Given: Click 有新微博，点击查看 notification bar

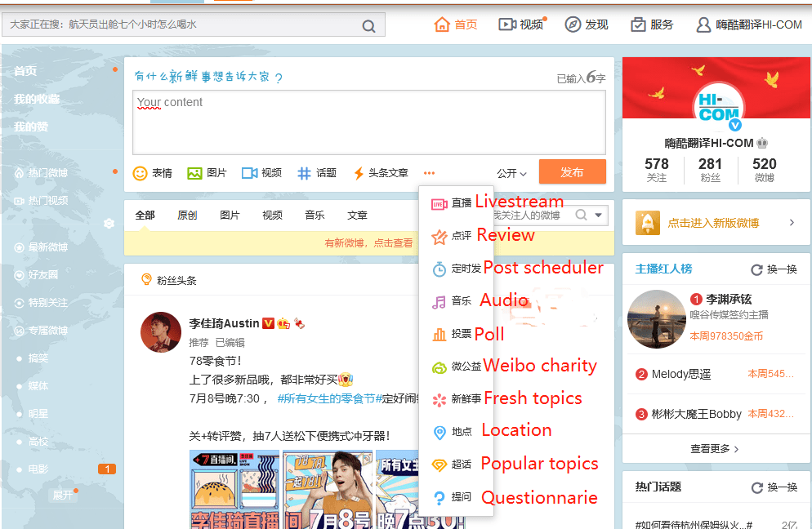Looking at the screenshot, I should [x=368, y=243].
